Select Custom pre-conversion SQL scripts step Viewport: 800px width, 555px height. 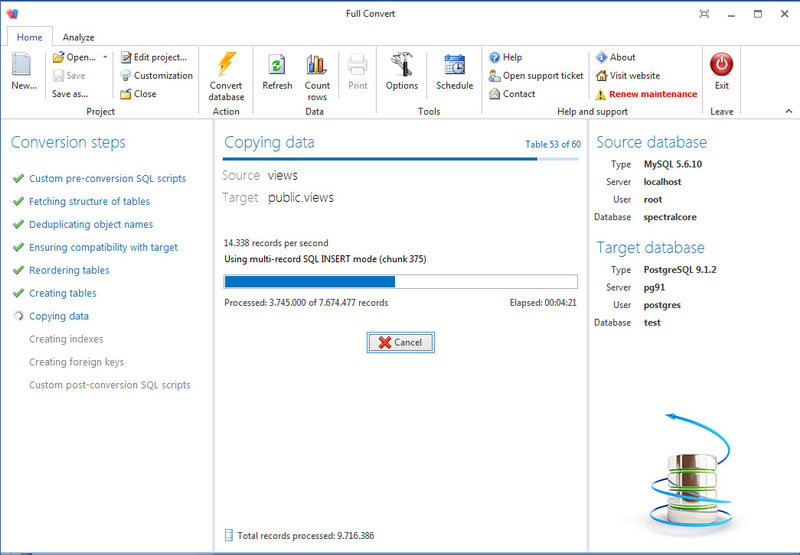[107, 179]
